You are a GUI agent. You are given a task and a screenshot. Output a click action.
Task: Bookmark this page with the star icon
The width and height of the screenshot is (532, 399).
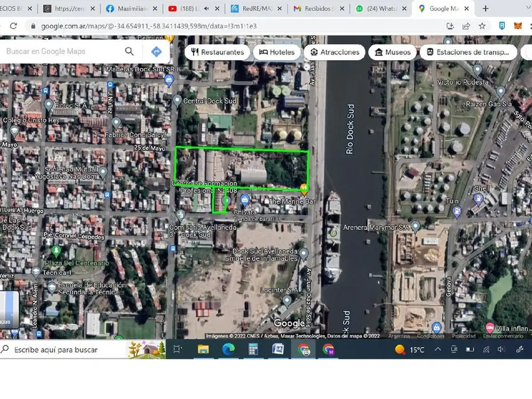click(482, 26)
